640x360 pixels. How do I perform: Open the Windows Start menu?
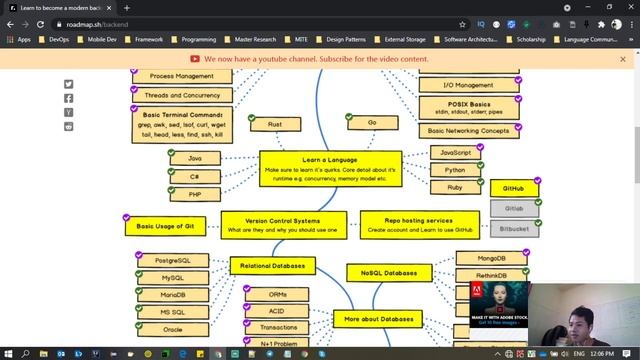click(8, 353)
